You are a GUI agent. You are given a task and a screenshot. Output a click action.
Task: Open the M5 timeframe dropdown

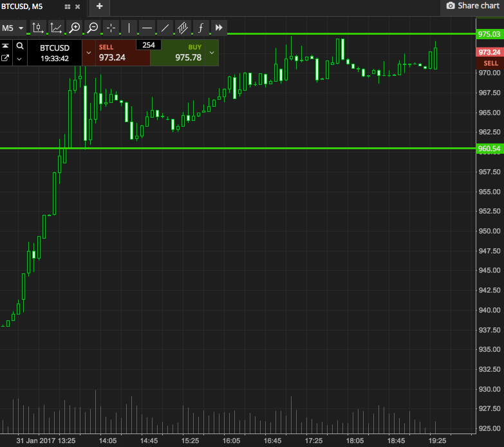pos(13,28)
